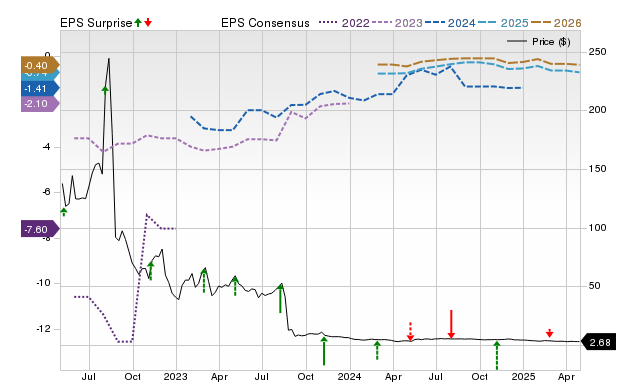Viewport: 640px width, 382px height.
Task: Select the blue -1.41 value tag
Action: (40, 89)
